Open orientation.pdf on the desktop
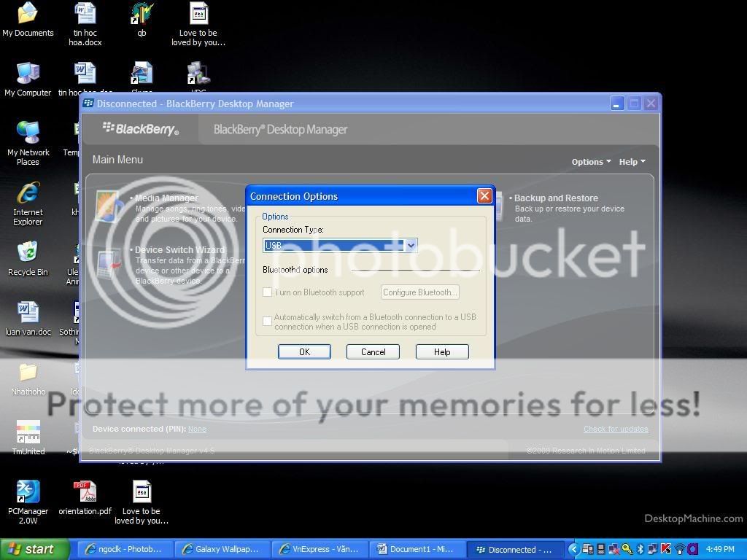 click(85, 492)
